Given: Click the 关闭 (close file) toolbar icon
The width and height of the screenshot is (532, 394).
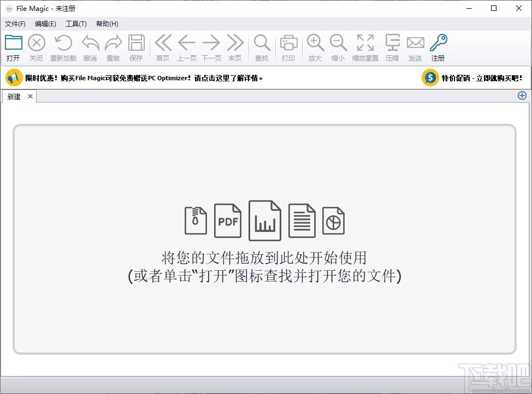Looking at the screenshot, I should (x=36, y=43).
